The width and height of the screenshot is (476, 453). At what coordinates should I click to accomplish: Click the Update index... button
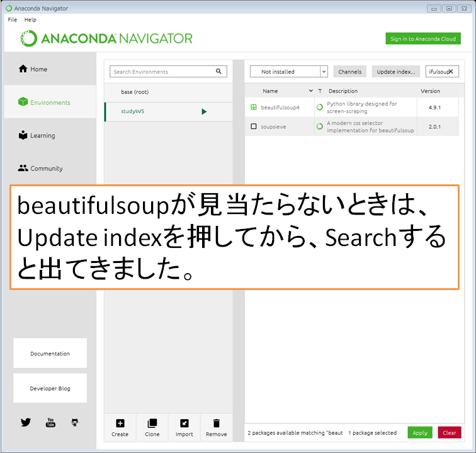(x=395, y=72)
